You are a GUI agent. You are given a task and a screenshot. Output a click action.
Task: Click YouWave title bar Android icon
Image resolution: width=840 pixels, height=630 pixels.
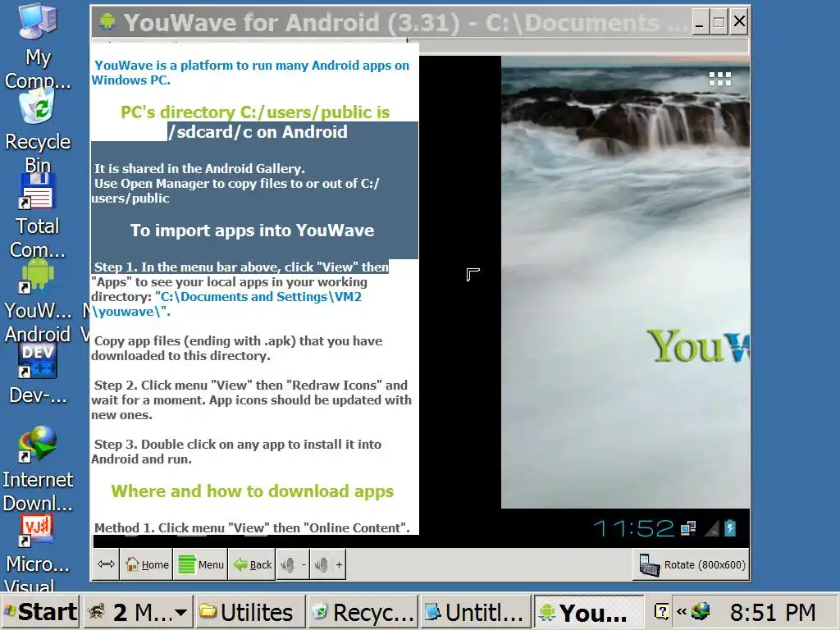tap(107, 21)
